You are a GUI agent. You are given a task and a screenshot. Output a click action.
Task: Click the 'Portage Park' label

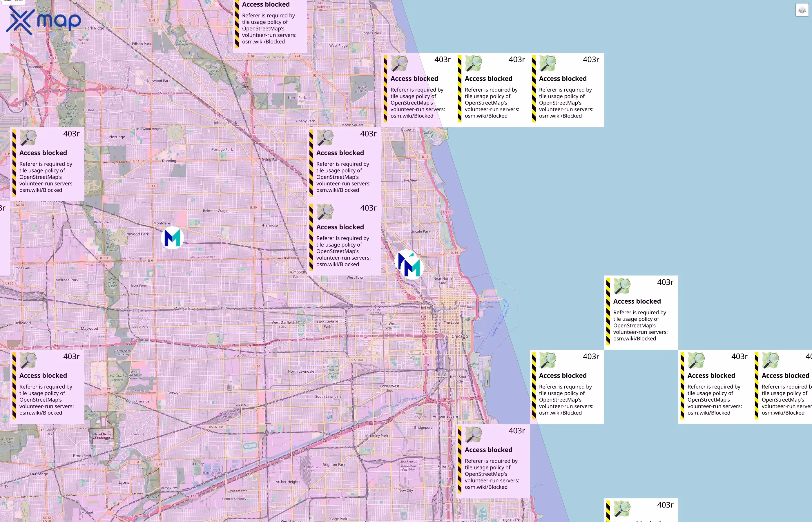point(222,149)
